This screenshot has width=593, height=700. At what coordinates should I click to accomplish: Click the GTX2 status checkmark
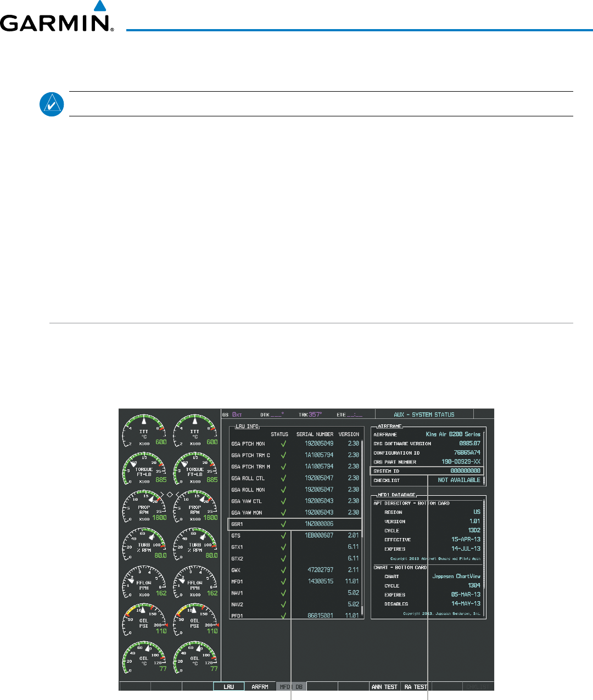(283, 559)
